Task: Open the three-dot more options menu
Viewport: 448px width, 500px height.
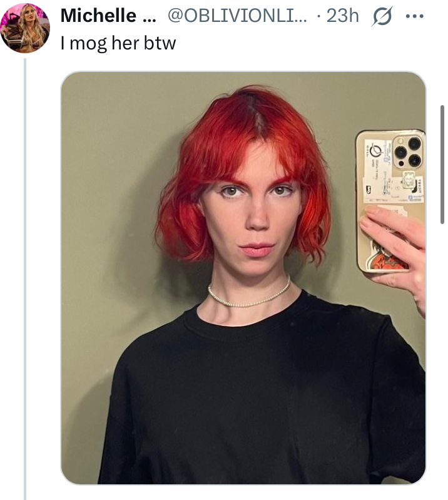Action: tap(414, 16)
